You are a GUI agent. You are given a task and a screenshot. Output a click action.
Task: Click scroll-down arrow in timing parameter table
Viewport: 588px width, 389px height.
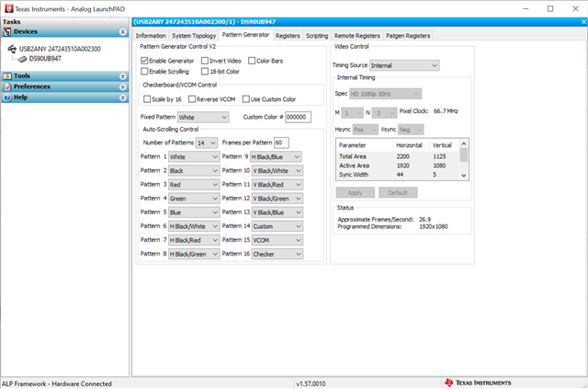point(464,176)
